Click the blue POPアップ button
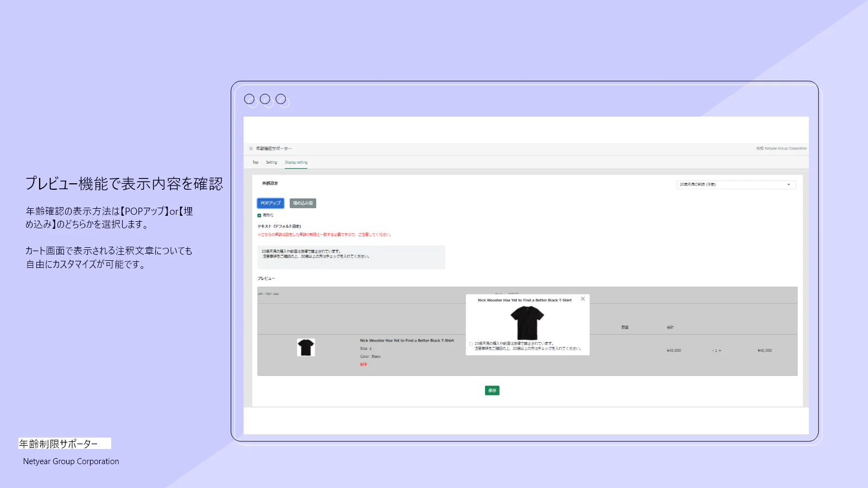 pyautogui.click(x=271, y=203)
